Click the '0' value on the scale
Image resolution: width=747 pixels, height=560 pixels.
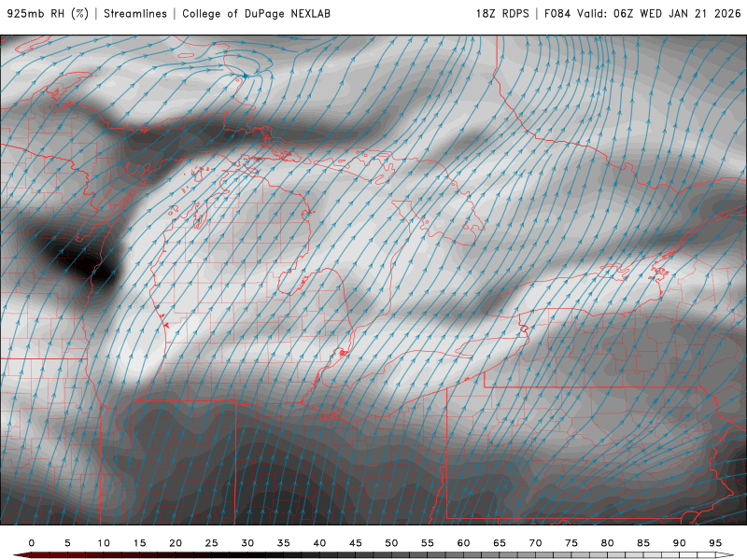coord(32,543)
